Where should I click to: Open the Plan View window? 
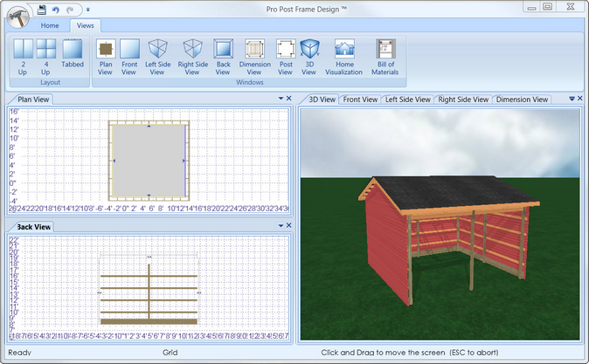point(106,57)
